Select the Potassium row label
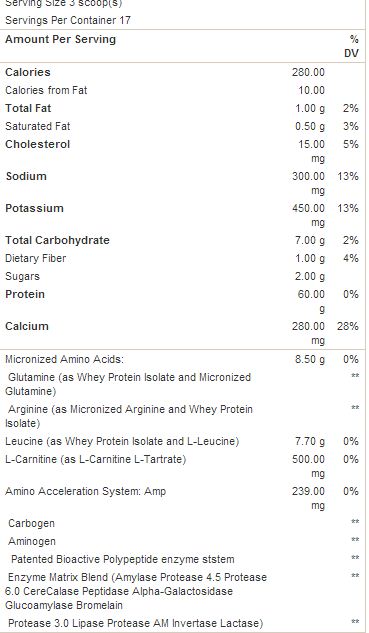Screen dimensions: 369x633 pyautogui.click(x=34, y=208)
